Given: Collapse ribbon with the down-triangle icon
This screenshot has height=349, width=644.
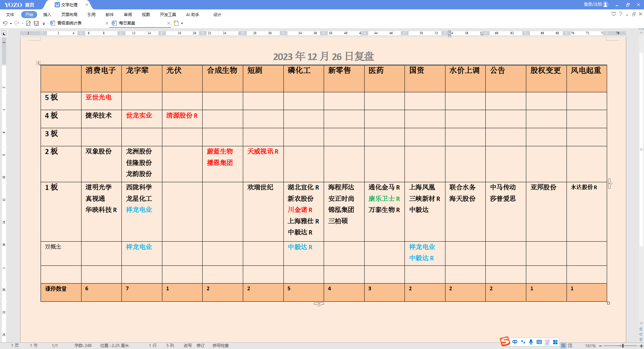Looking at the screenshot, I should (613, 14).
